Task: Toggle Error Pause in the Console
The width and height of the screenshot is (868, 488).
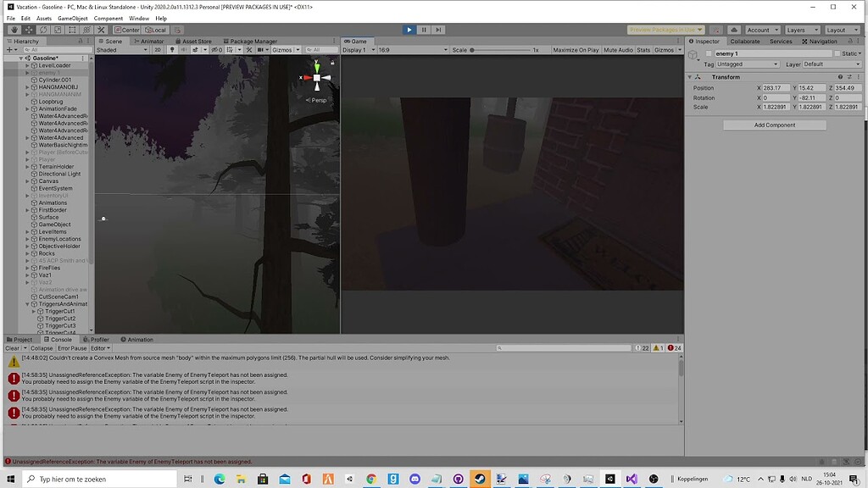Action: [72, 347]
